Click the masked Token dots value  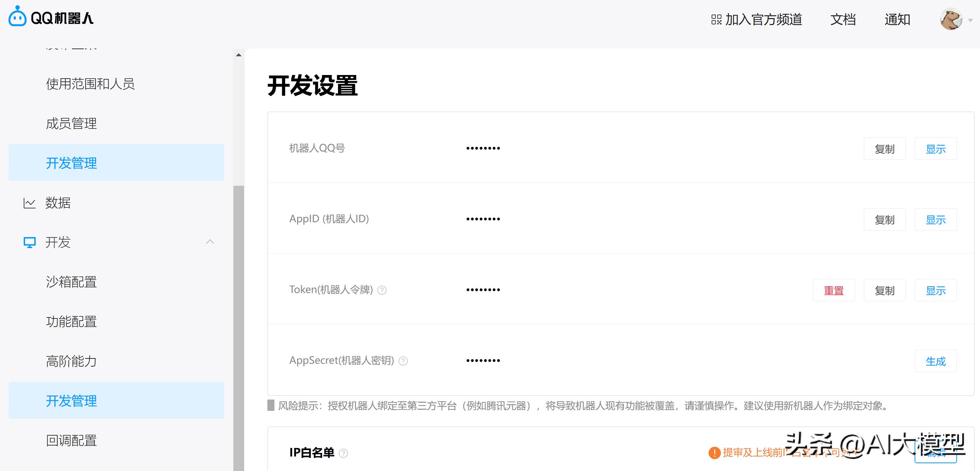[483, 290]
